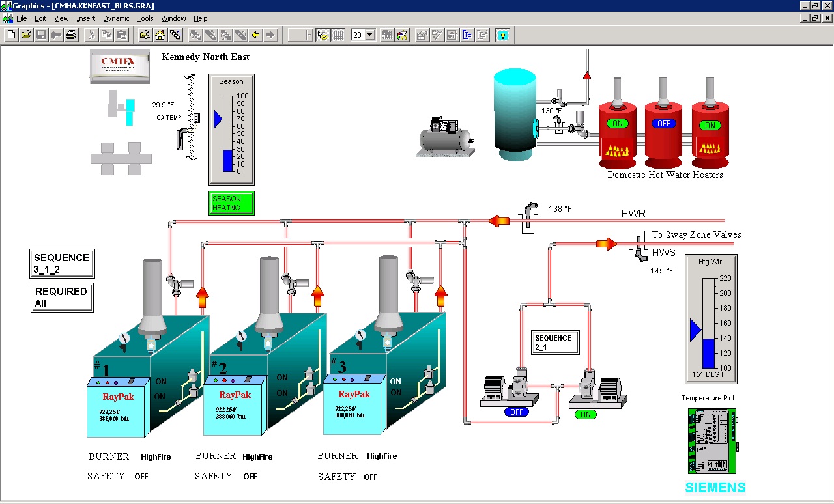The height and width of the screenshot is (504, 834).
Task: Open the Edit menu
Action: [40, 18]
